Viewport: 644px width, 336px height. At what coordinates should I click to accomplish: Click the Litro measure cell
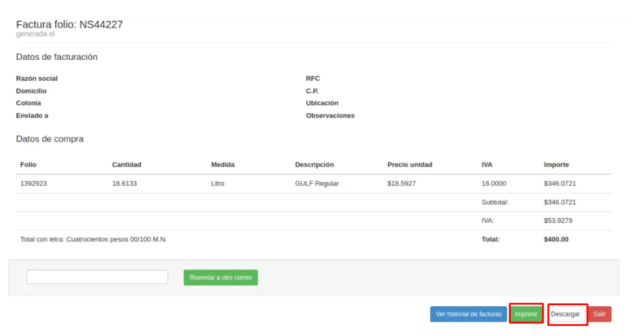218,184
